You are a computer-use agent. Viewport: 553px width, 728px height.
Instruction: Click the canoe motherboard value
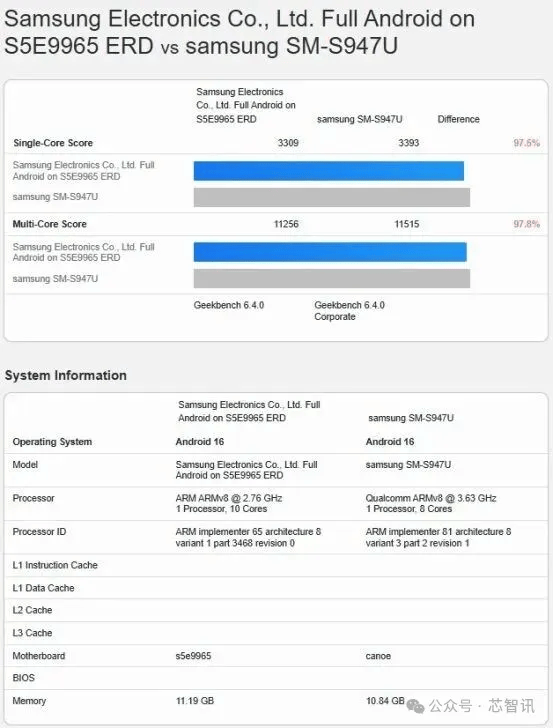378,656
